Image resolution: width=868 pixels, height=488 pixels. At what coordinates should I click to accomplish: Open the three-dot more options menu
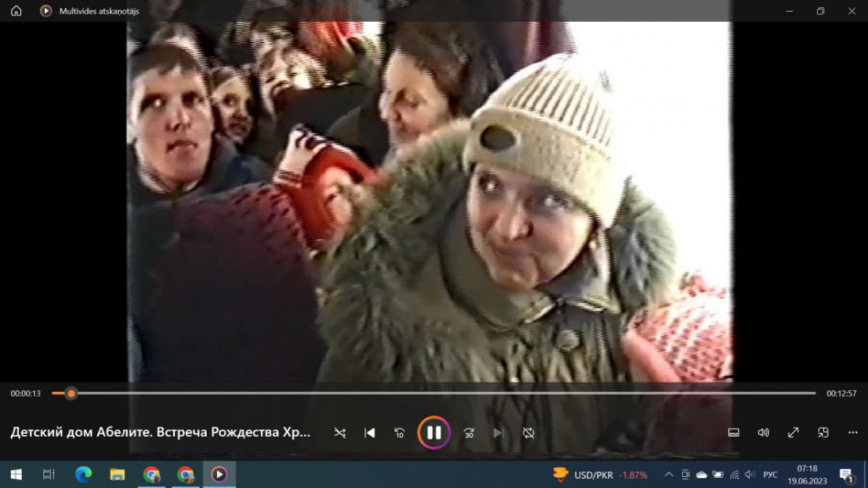click(853, 433)
